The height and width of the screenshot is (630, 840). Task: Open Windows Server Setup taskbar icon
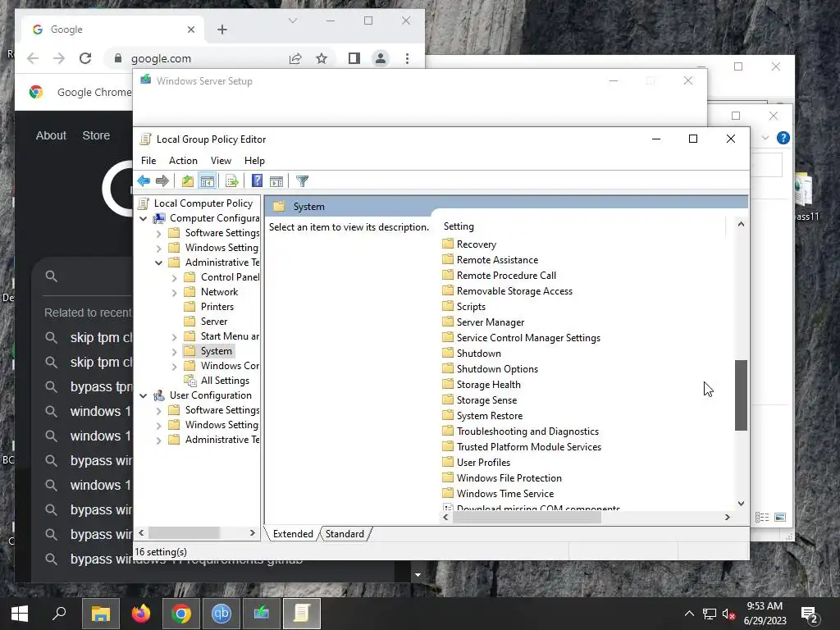tap(262, 614)
